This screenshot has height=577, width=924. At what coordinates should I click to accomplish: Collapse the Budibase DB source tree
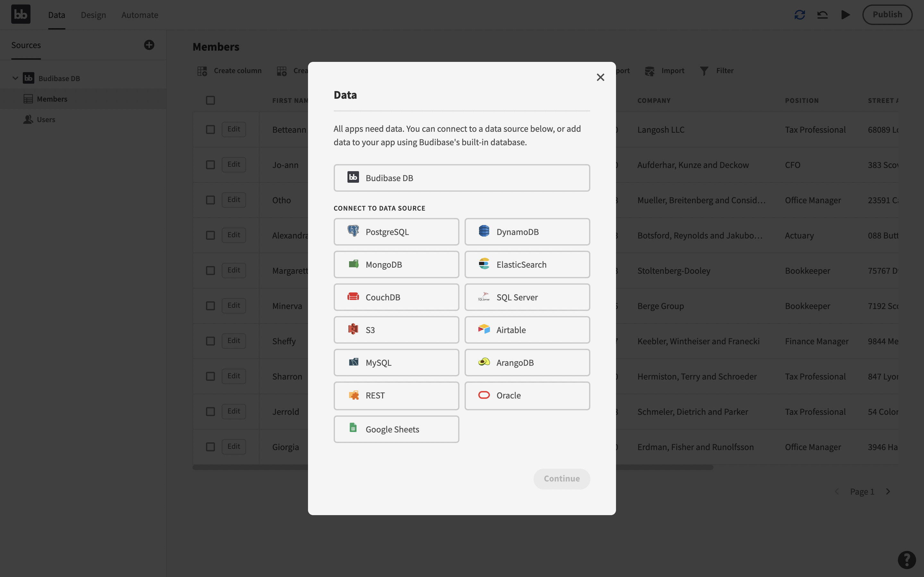pos(15,78)
